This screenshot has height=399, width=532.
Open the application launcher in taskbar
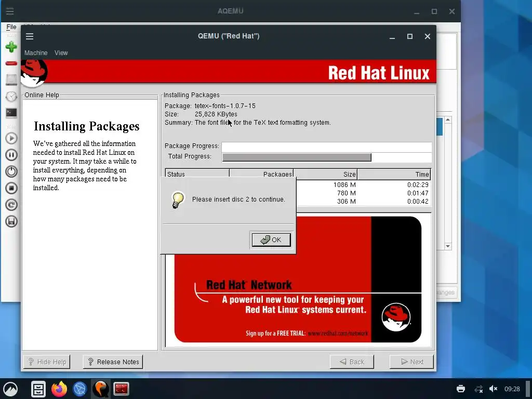point(10,389)
